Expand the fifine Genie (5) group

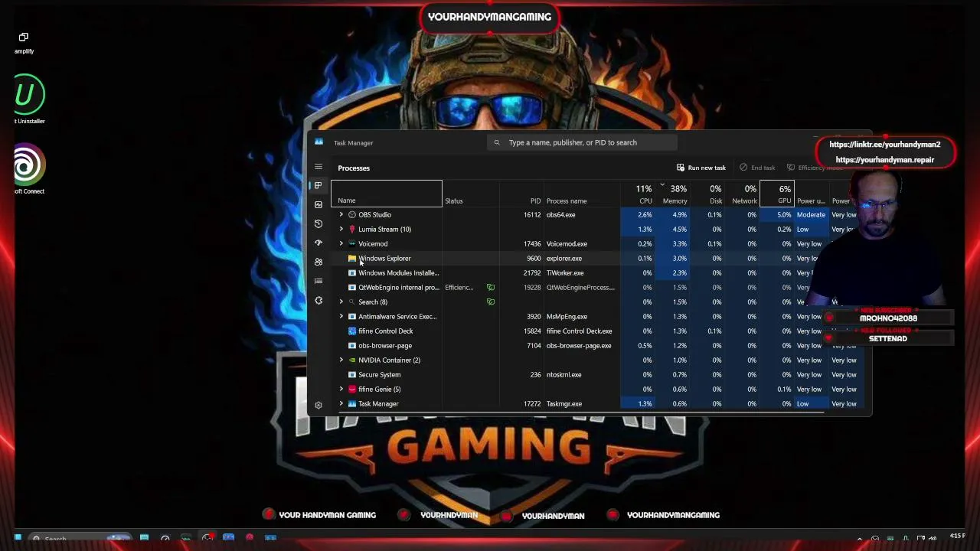click(x=341, y=390)
